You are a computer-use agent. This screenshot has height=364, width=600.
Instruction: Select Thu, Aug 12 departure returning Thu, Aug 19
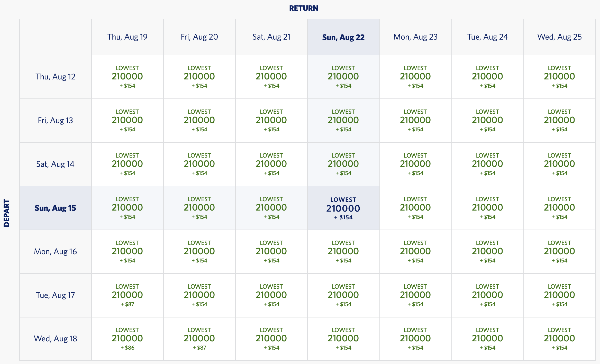[x=127, y=77]
